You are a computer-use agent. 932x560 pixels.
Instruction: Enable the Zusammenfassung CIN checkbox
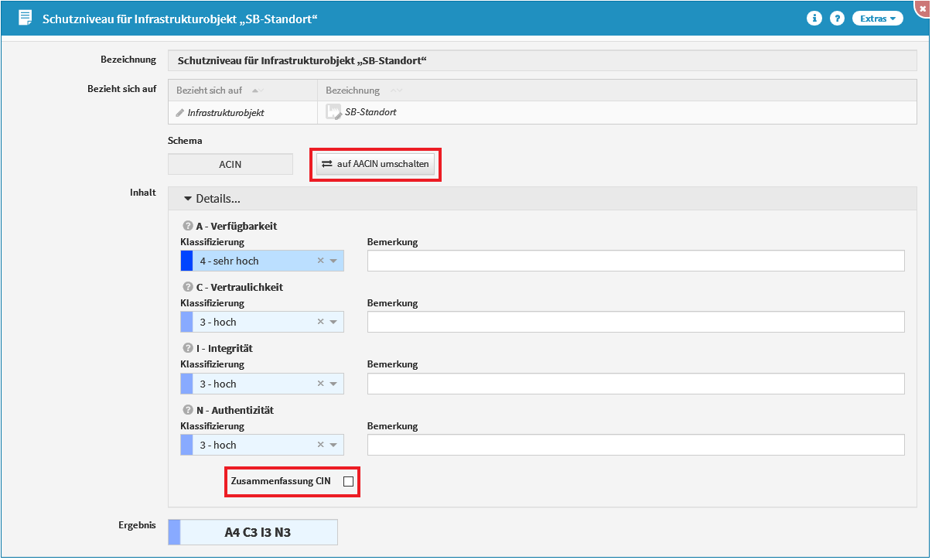(348, 481)
